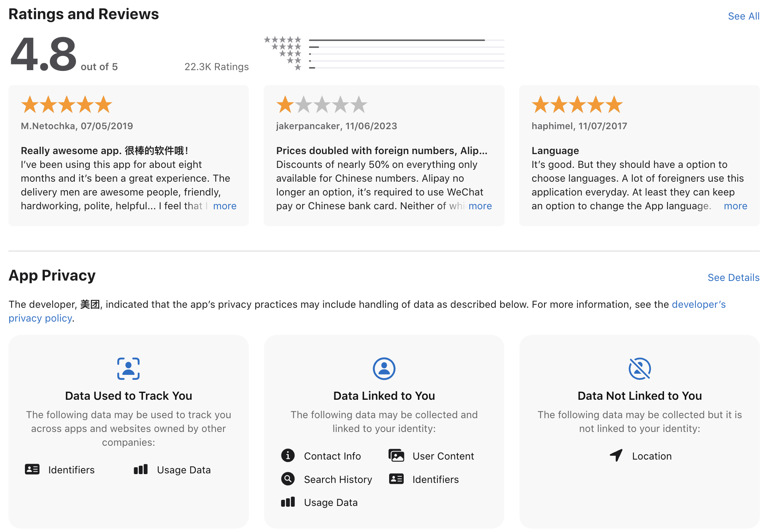Click the five-star rating distribution bar
766x532 pixels.
pos(406,40)
